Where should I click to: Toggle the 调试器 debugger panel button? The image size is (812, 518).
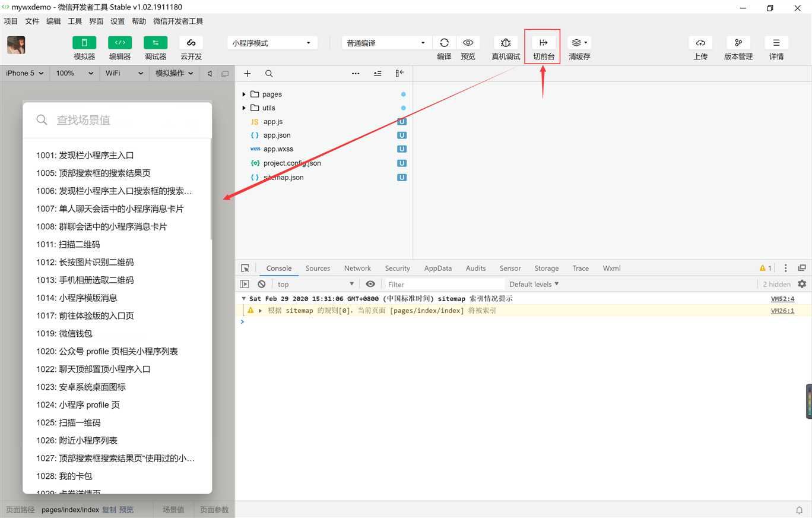(156, 43)
